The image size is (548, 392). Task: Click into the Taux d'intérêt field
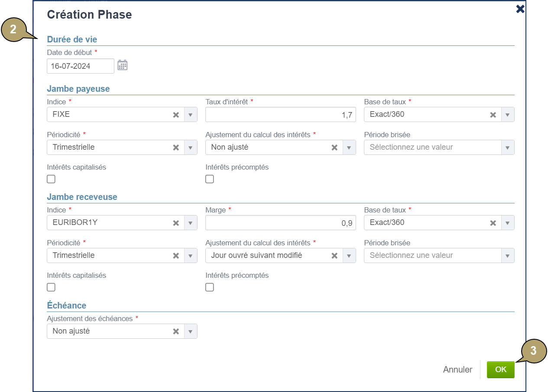point(280,115)
